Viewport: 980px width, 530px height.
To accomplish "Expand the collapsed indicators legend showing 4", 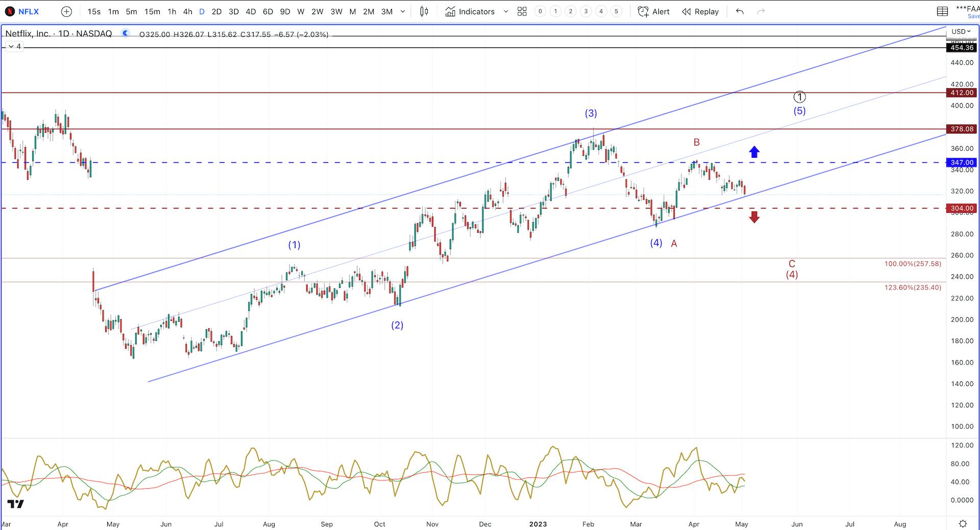I will (x=14, y=46).
